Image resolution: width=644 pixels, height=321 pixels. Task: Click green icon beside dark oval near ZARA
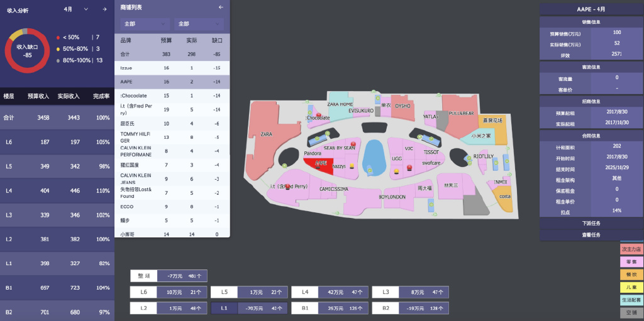284,165
